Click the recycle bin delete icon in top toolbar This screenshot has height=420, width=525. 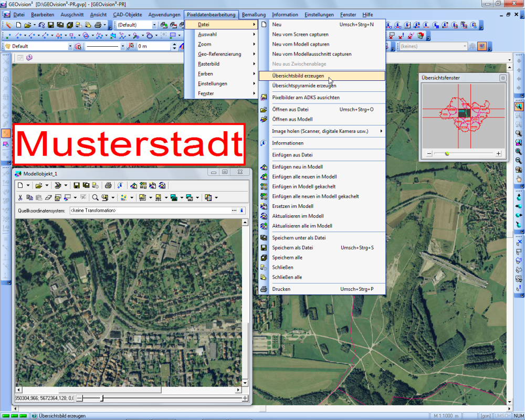[421, 36]
